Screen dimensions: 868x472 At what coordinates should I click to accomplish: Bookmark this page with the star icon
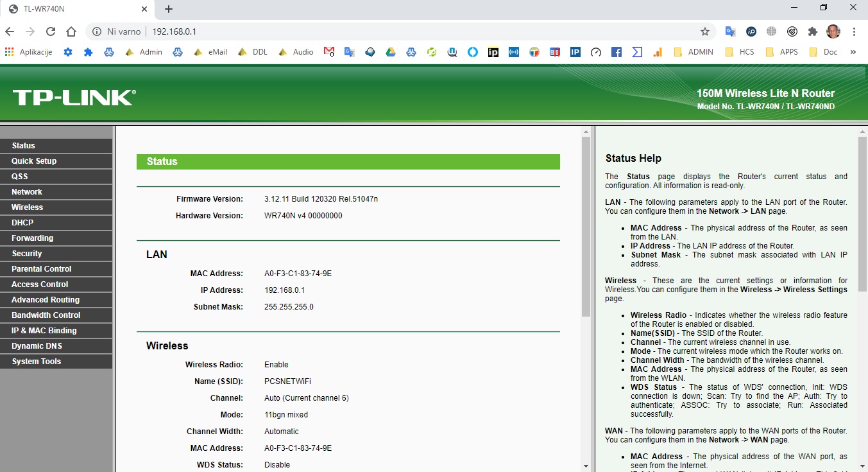click(705, 31)
